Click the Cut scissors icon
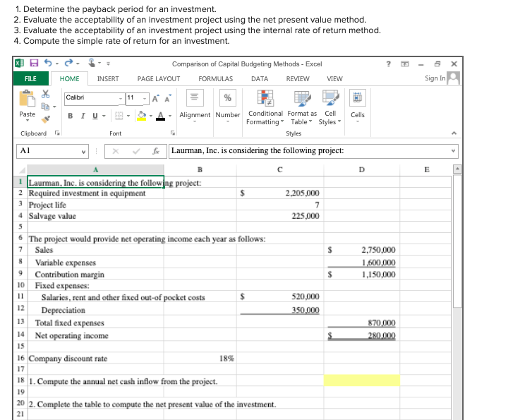Image resolution: width=532 pixels, height=420 pixels. (45, 94)
